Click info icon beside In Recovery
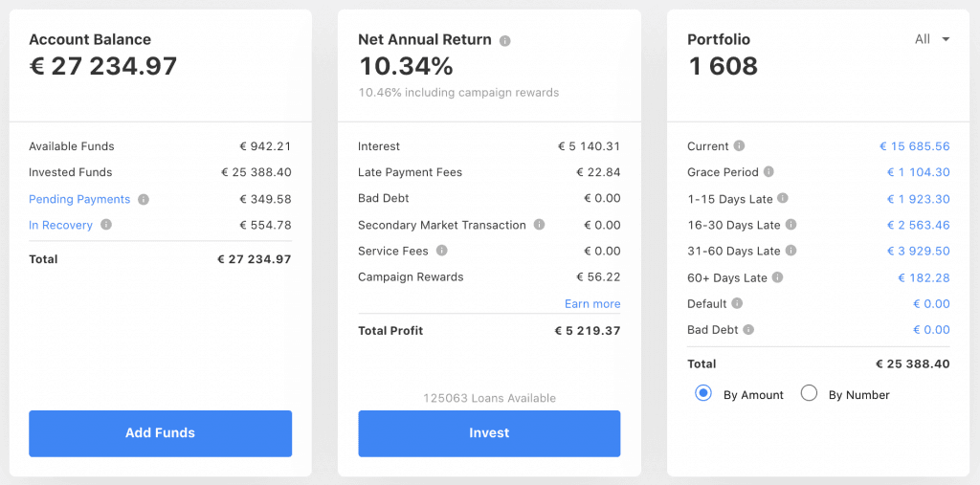This screenshot has width=980, height=485. click(x=106, y=226)
